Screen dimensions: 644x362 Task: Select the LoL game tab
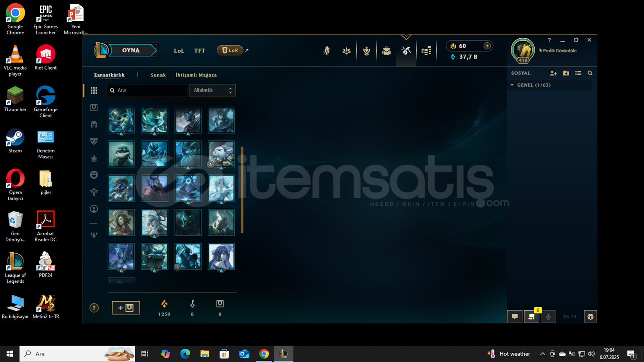click(179, 51)
